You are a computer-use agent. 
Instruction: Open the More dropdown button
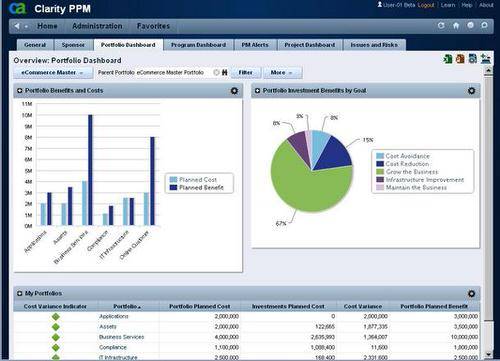[x=283, y=73]
